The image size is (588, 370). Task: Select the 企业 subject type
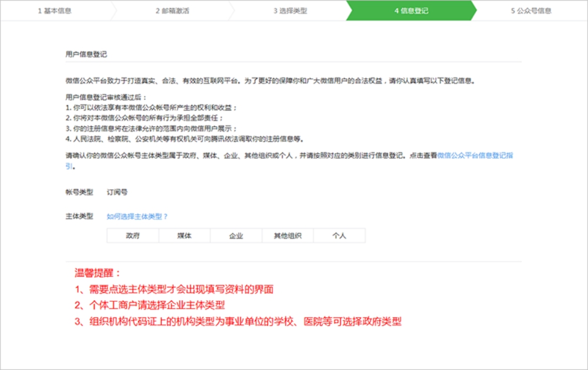235,235
